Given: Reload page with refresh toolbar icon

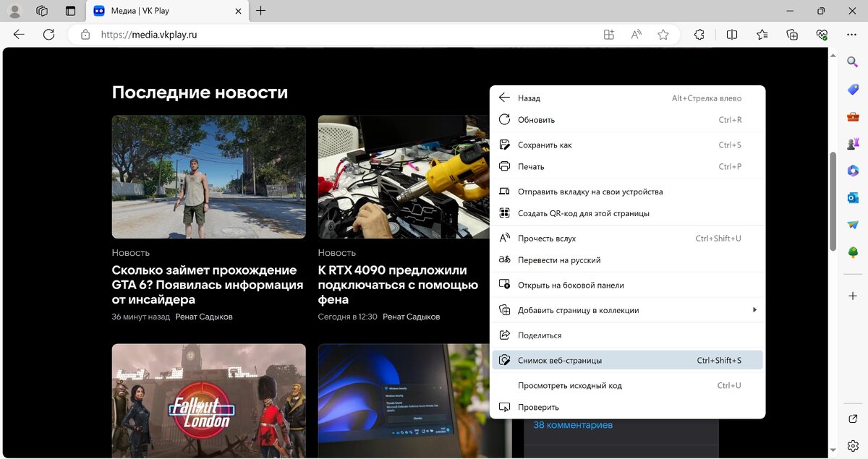Looking at the screenshot, I should click(48, 34).
